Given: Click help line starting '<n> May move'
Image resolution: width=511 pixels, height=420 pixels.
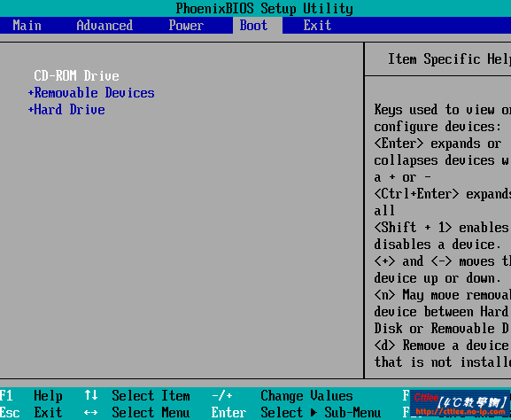Looking at the screenshot, I should pyautogui.click(x=442, y=295).
